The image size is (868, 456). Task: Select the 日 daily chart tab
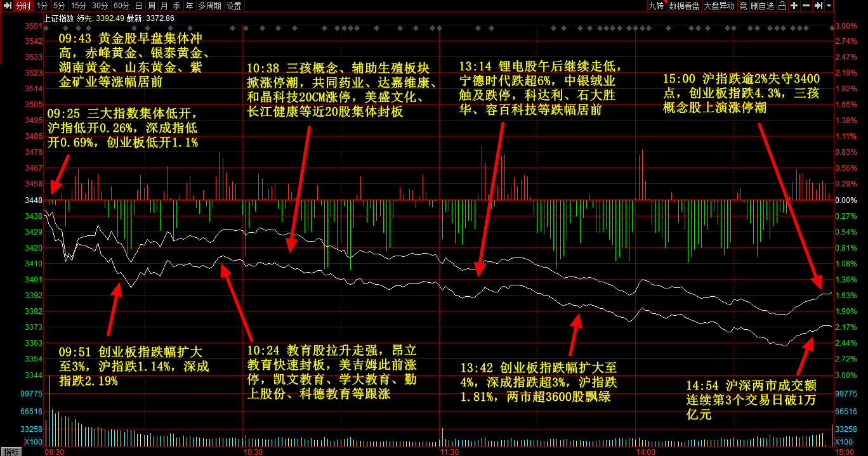coord(138,6)
